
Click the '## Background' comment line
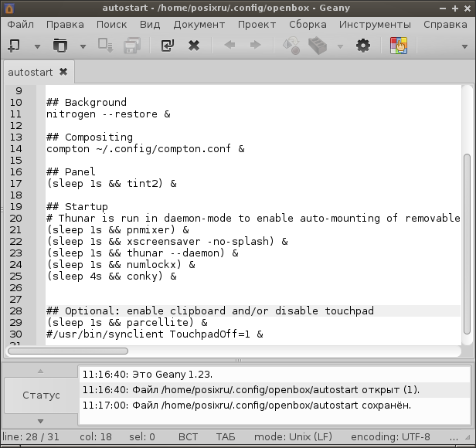(87, 103)
